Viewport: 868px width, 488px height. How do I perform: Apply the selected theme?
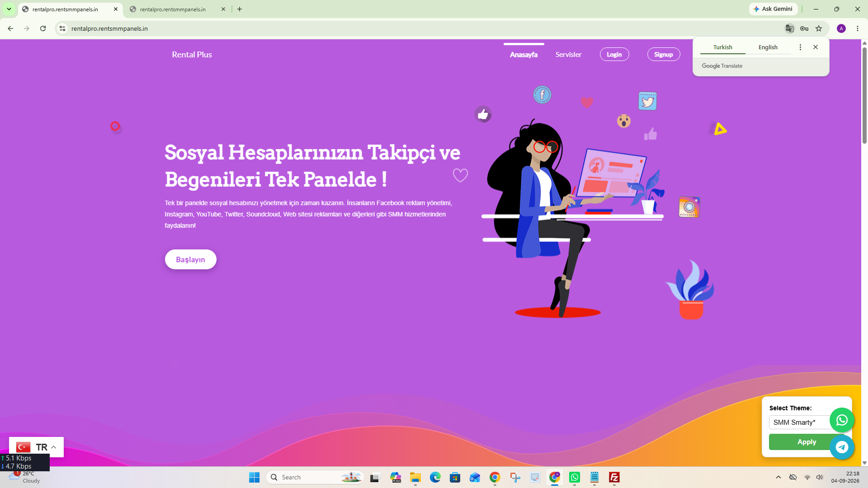tap(800, 442)
